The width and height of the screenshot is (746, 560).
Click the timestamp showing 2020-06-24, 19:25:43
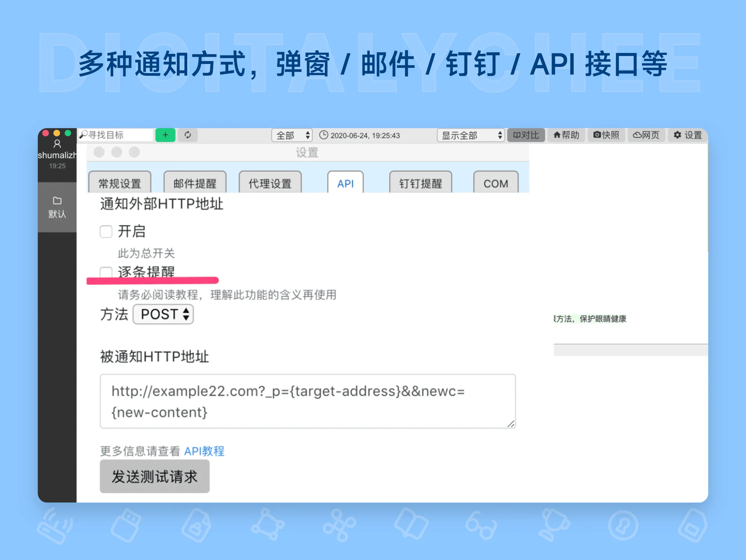(x=364, y=135)
